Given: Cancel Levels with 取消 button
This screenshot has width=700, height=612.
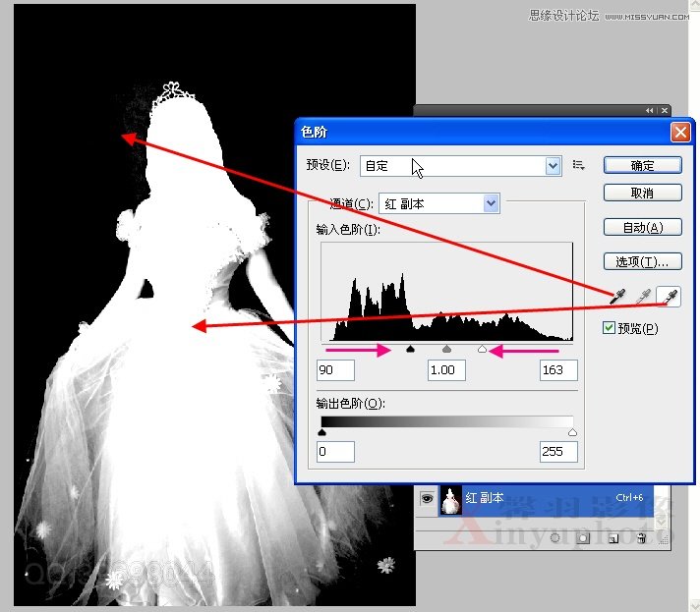Looking at the screenshot, I should (x=642, y=194).
